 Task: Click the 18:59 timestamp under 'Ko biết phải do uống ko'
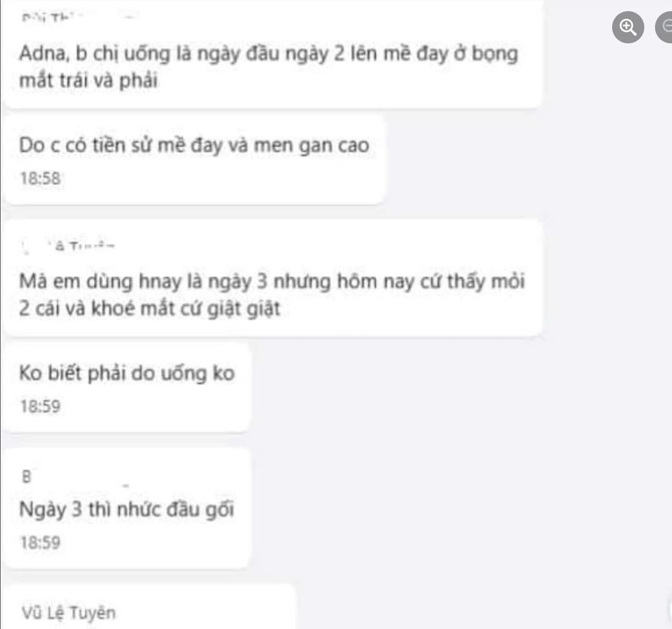40,407
